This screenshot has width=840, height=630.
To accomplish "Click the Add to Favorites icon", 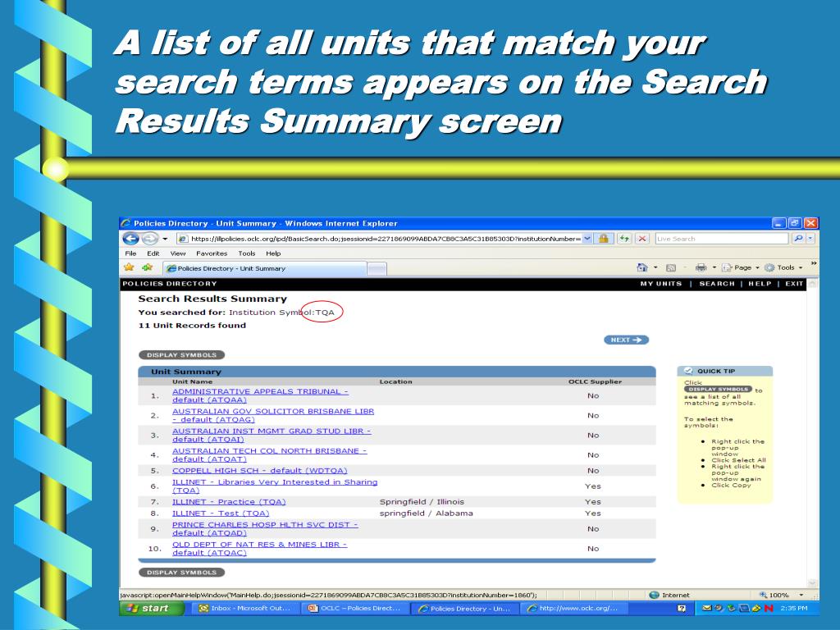I will point(148,267).
